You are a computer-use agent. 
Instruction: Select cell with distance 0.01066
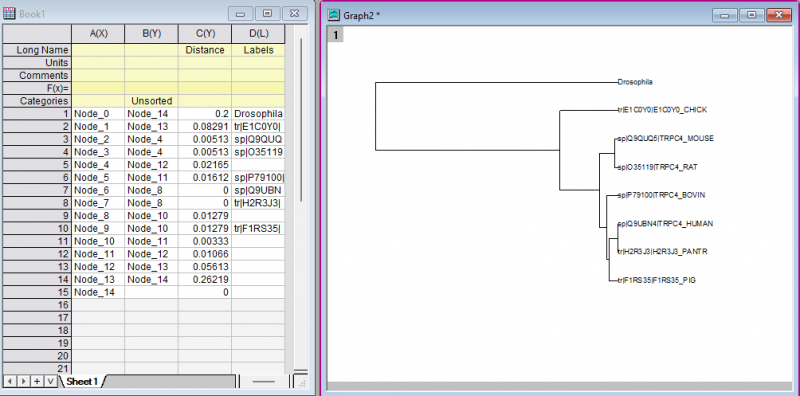click(205, 254)
